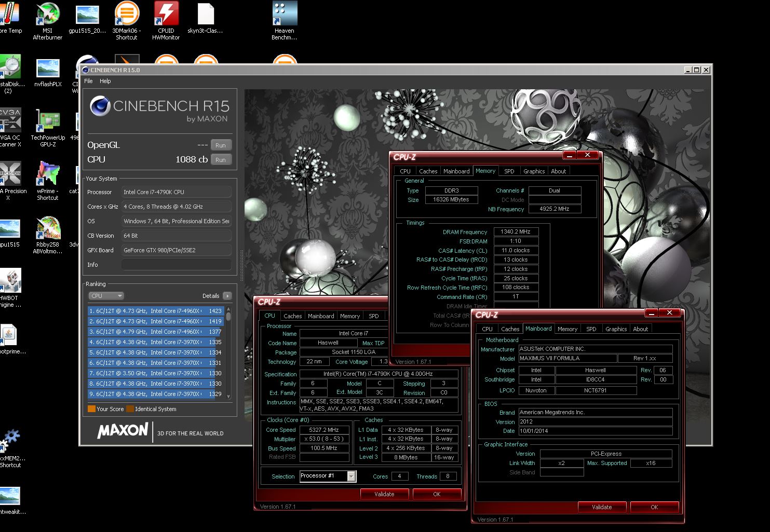Open the Heaven Benchmark desktop icon
This screenshot has width=770, height=532.
click(x=285, y=21)
